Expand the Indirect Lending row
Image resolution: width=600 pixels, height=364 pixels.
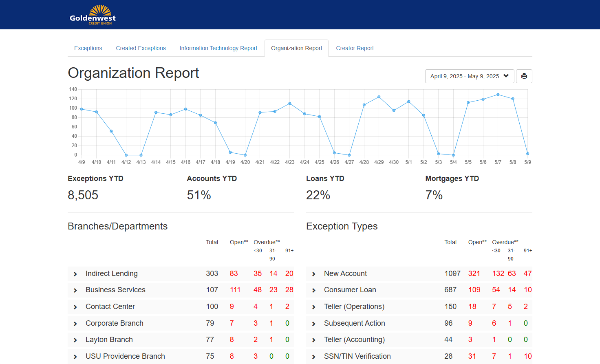(x=75, y=274)
